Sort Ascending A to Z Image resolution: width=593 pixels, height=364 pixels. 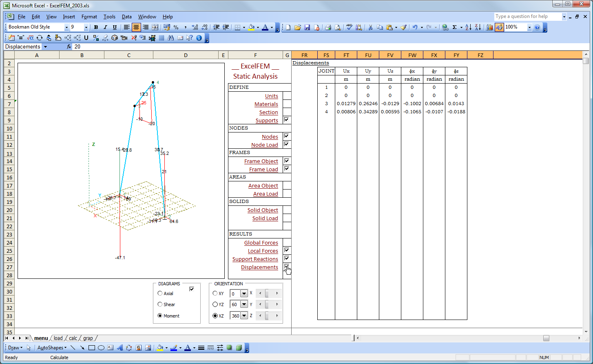pyautogui.click(x=468, y=27)
